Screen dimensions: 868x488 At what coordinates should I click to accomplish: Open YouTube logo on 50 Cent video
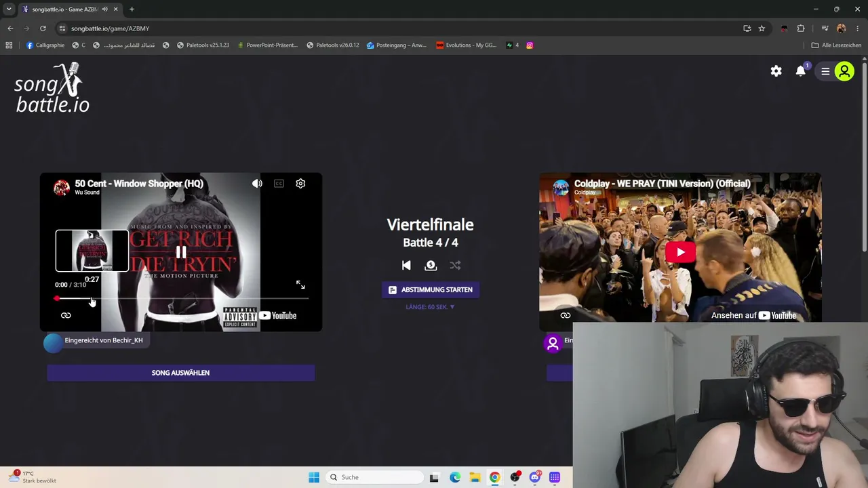(278, 315)
